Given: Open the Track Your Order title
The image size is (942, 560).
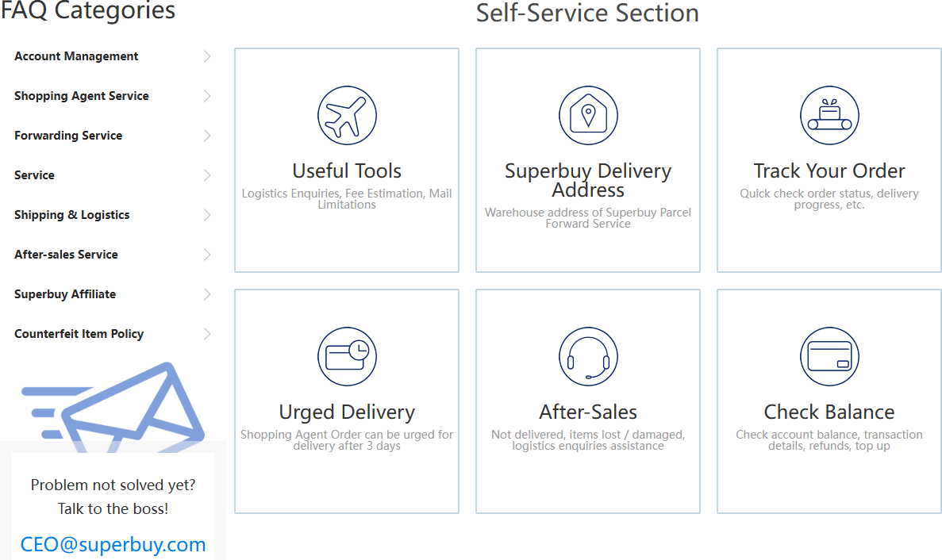Looking at the screenshot, I should 829,171.
